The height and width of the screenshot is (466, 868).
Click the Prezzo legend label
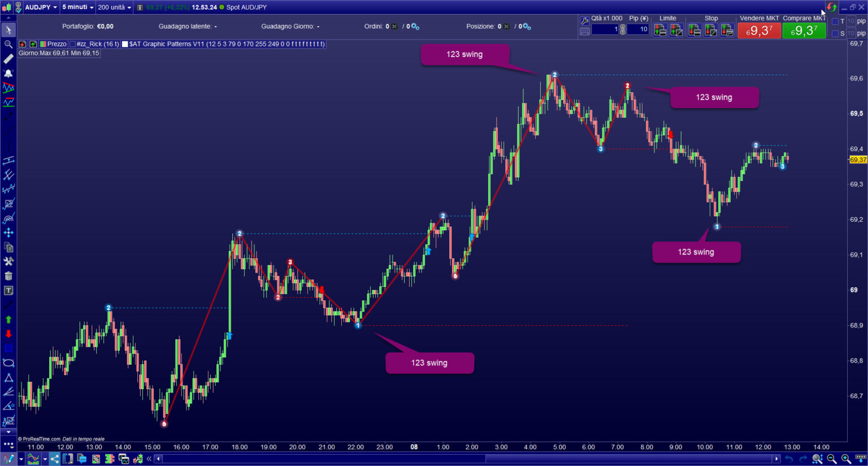pos(57,44)
